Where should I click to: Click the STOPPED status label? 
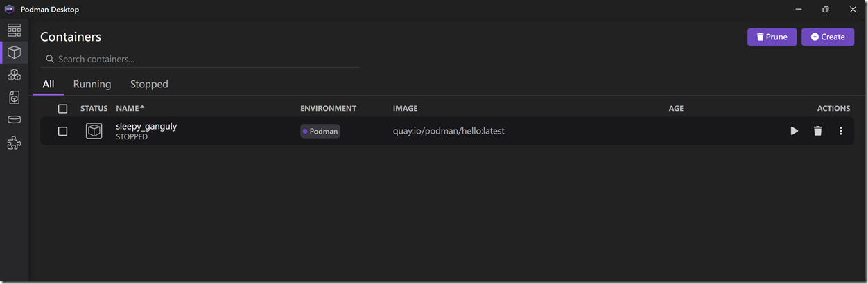(132, 137)
